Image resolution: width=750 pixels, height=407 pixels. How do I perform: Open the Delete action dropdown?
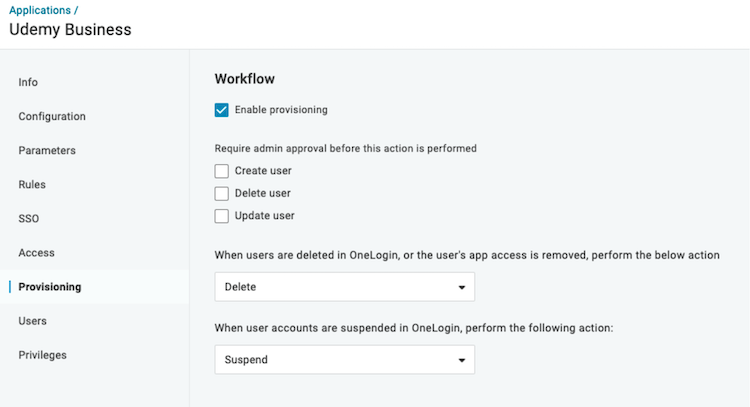click(x=344, y=287)
